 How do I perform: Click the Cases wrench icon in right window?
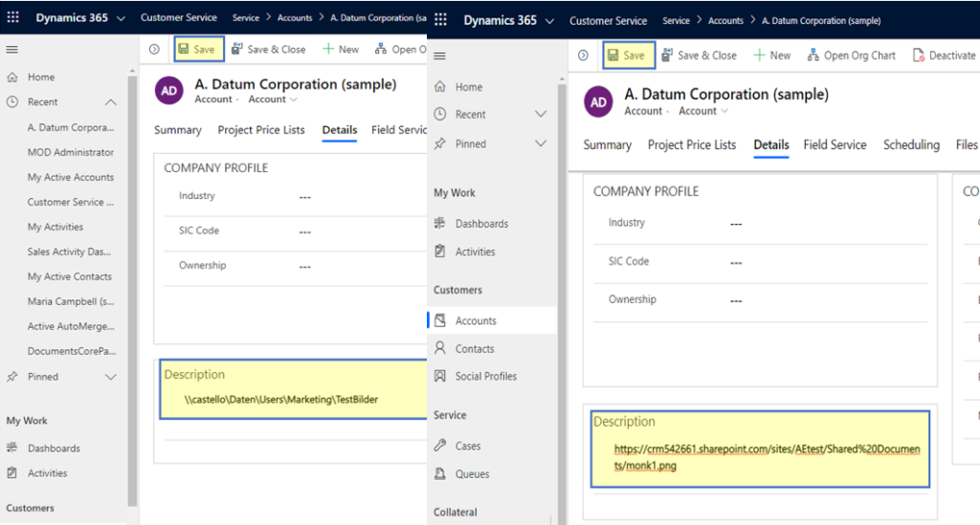click(440, 445)
